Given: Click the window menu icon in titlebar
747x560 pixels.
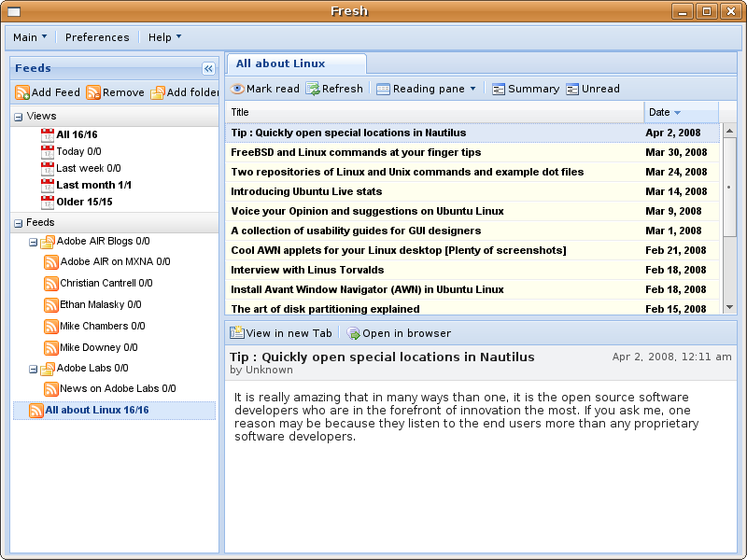Looking at the screenshot, I should 14,11.
